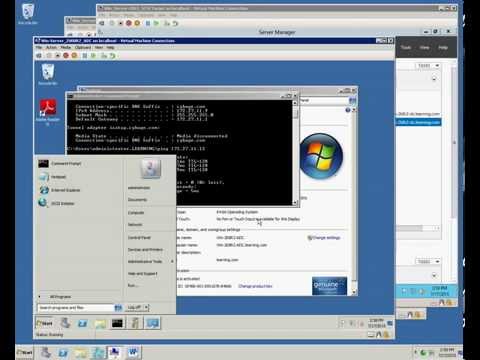Select the host desktop Recycle Bin

tap(28, 14)
